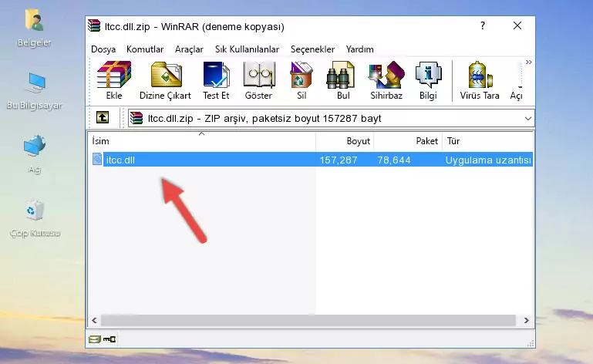Select the Çöp Kutusu recycle bin icon
The width and height of the screenshot is (593, 364).
pos(35,218)
